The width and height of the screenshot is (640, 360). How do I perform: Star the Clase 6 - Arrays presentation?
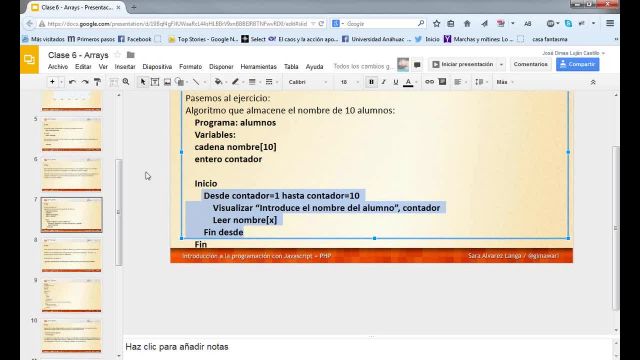[x=118, y=55]
